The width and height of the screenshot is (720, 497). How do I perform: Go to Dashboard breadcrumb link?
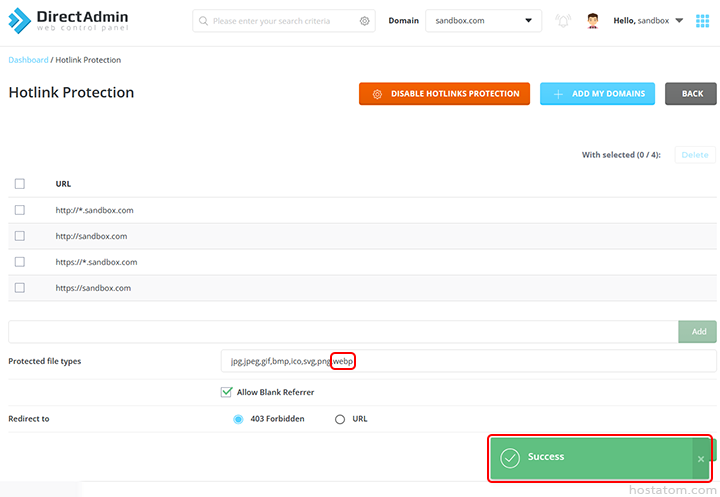point(28,60)
